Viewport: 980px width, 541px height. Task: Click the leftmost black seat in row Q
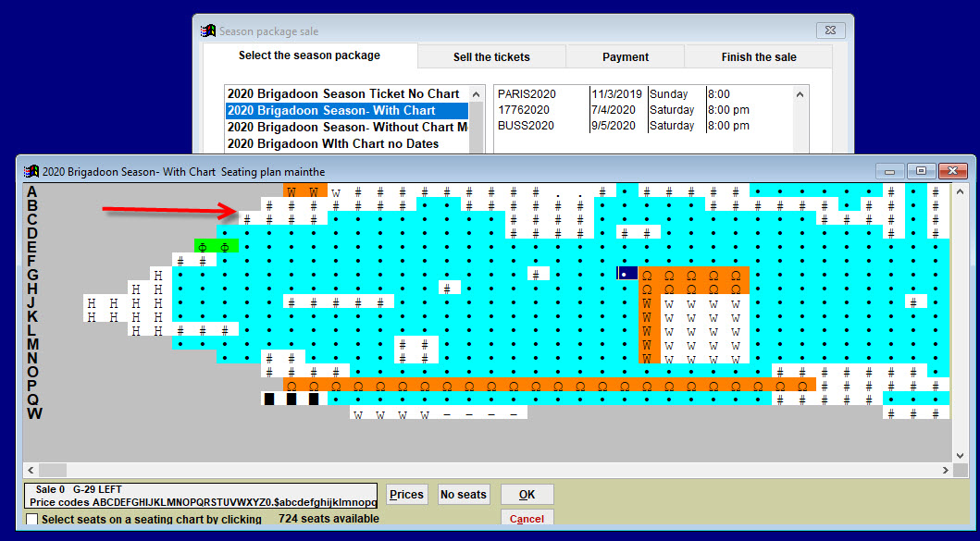[x=269, y=399]
